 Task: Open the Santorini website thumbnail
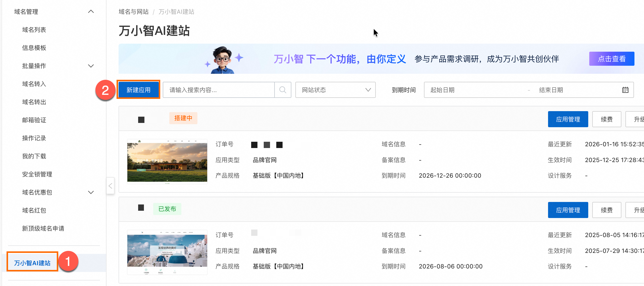167,252
